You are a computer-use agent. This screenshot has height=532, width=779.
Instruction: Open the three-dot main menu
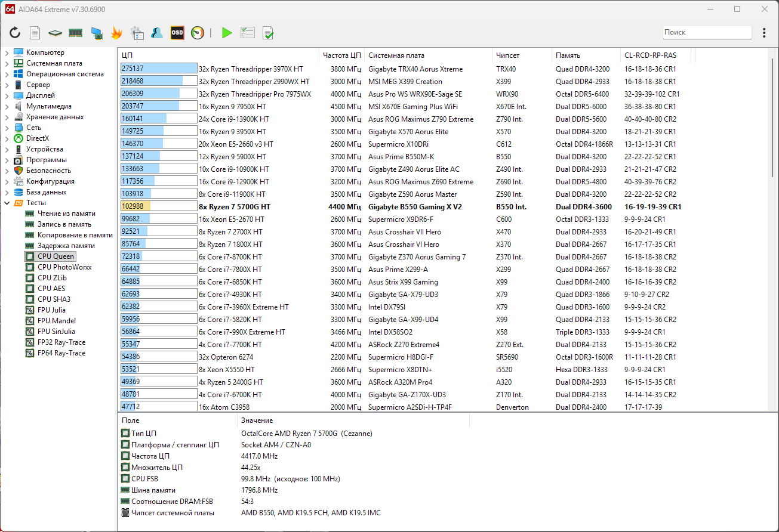(x=764, y=33)
